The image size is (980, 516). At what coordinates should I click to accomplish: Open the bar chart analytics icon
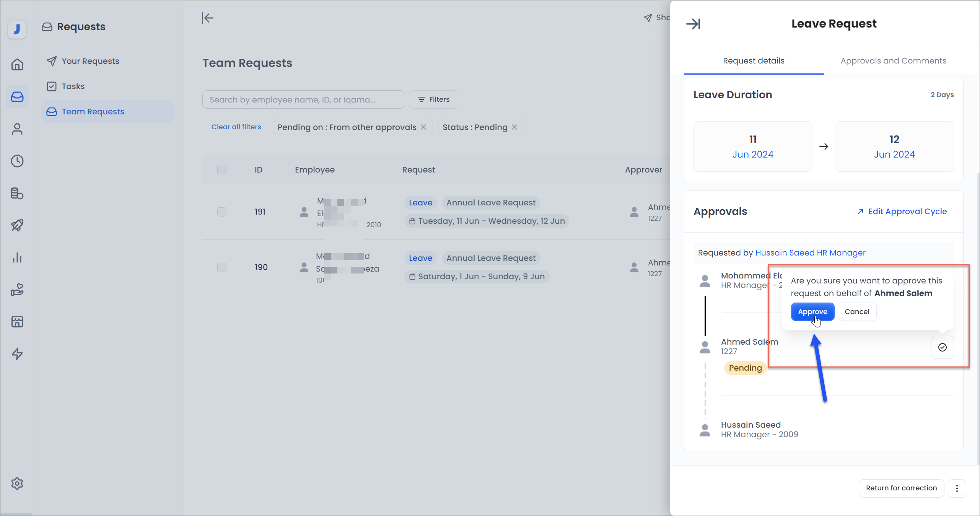click(17, 258)
